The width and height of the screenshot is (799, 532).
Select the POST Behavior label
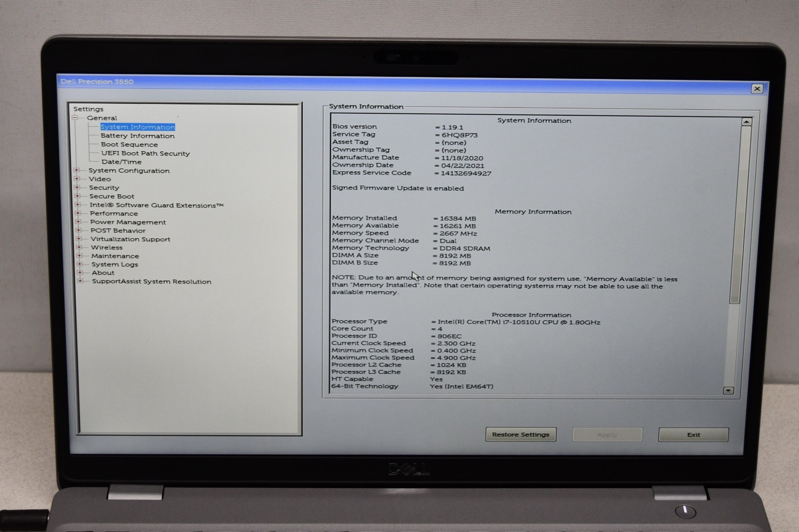point(118,231)
